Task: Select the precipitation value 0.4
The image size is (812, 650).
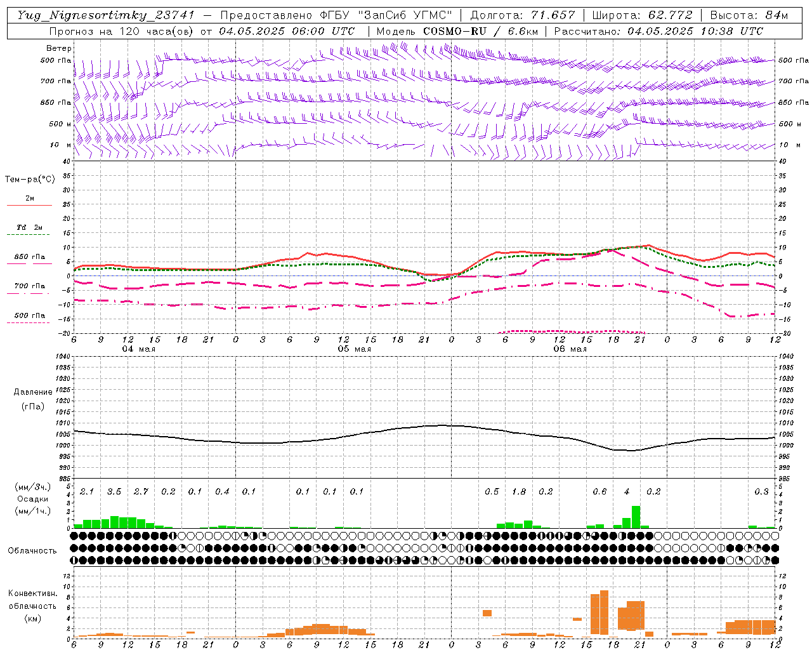Action: coord(222,492)
